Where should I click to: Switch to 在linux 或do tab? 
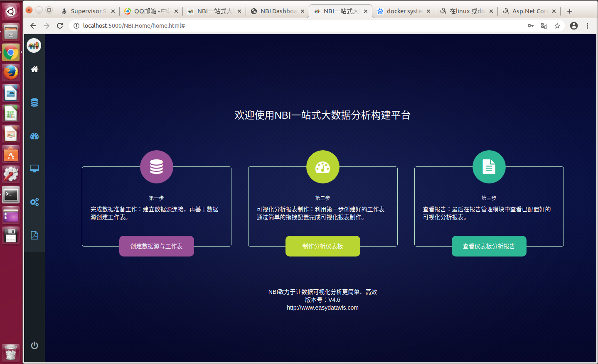point(467,11)
